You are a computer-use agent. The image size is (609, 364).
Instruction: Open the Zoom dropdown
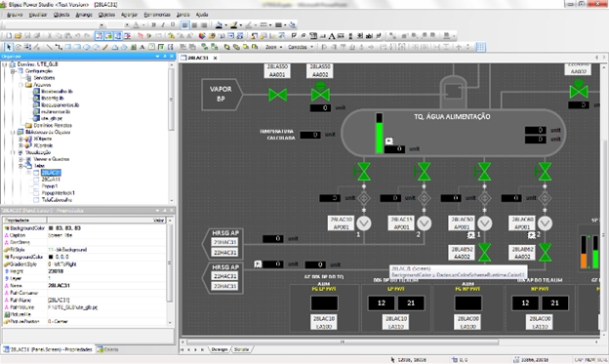coord(273,47)
